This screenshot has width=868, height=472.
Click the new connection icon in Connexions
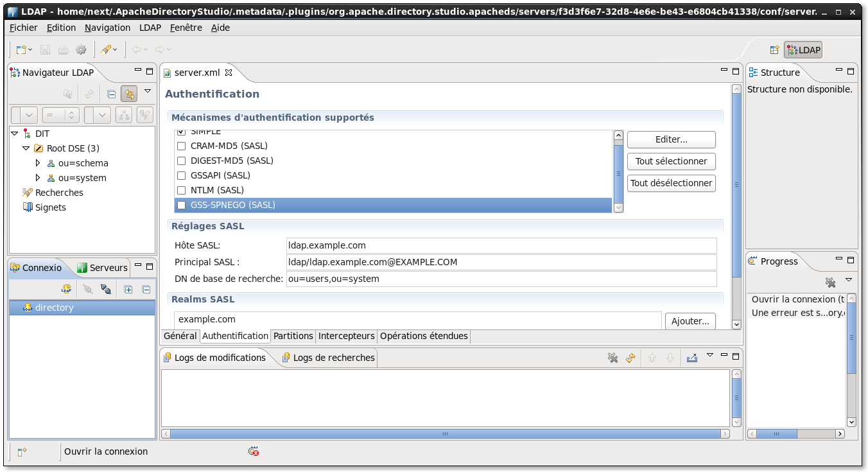point(65,289)
